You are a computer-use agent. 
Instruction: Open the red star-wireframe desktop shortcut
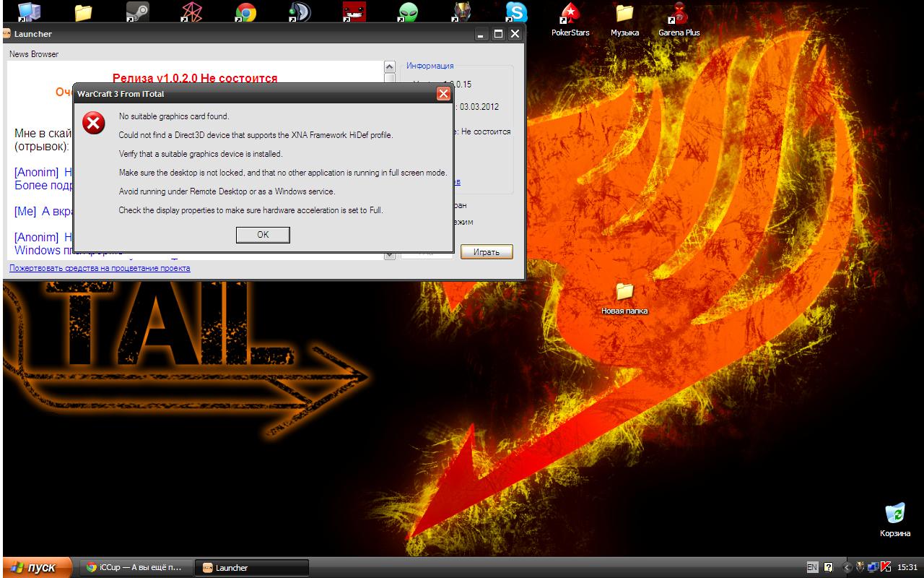click(191, 12)
